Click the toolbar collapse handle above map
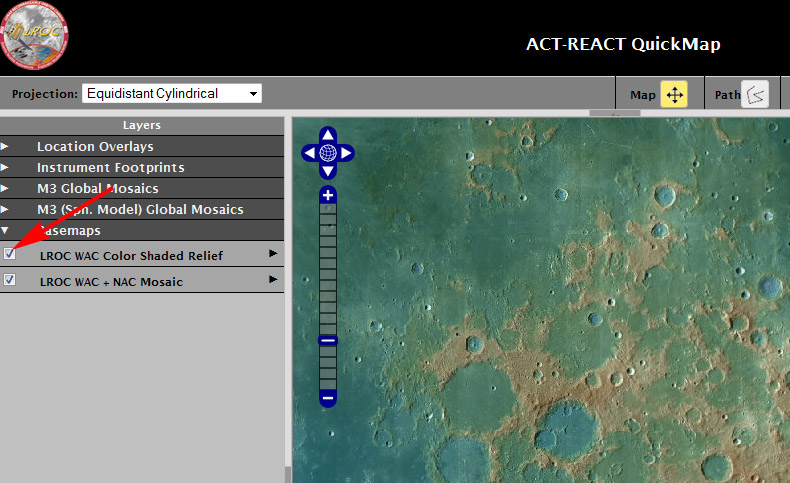The width and height of the screenshot is (790, 483). pos(615,113)
